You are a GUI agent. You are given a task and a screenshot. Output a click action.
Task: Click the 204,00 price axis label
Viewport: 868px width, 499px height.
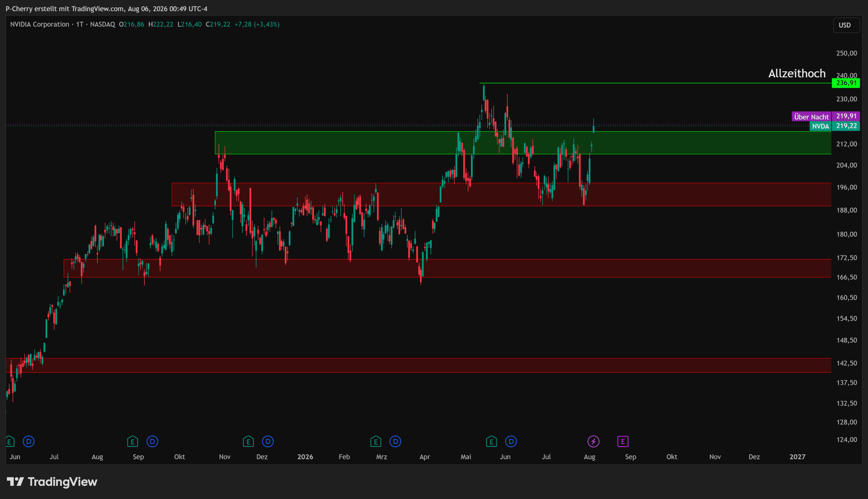[846, 165]
